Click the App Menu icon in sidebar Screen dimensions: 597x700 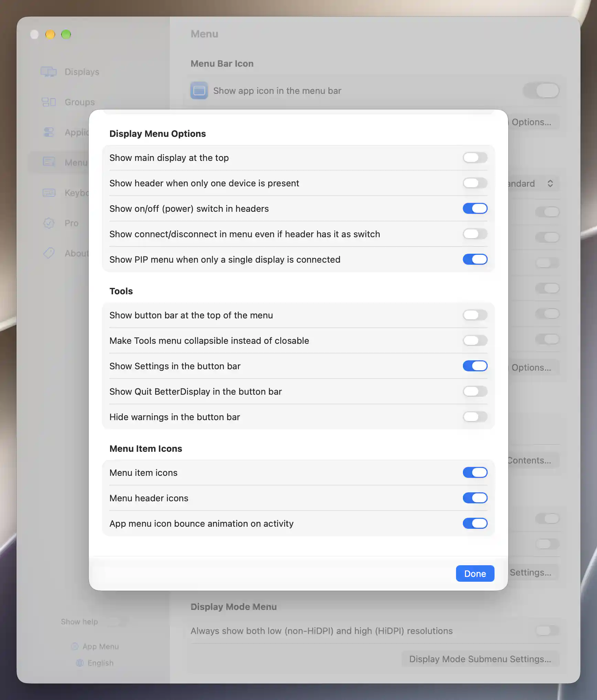75,646
